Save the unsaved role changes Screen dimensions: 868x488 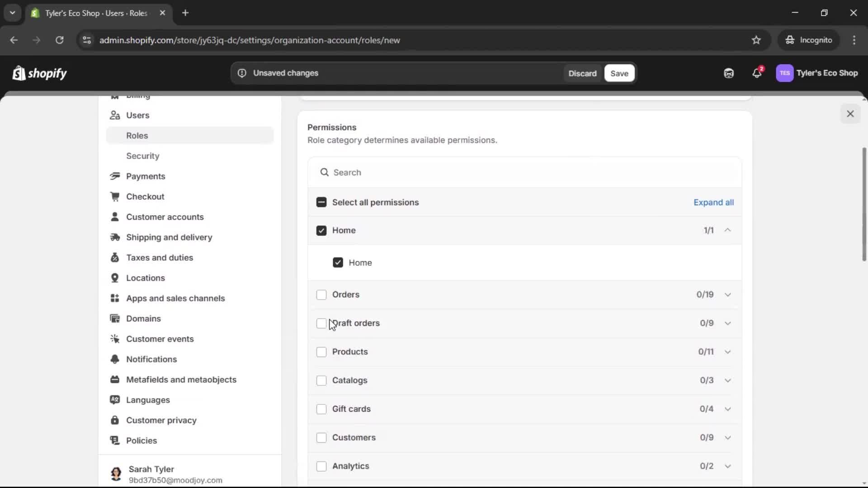[x=619, y=73]
